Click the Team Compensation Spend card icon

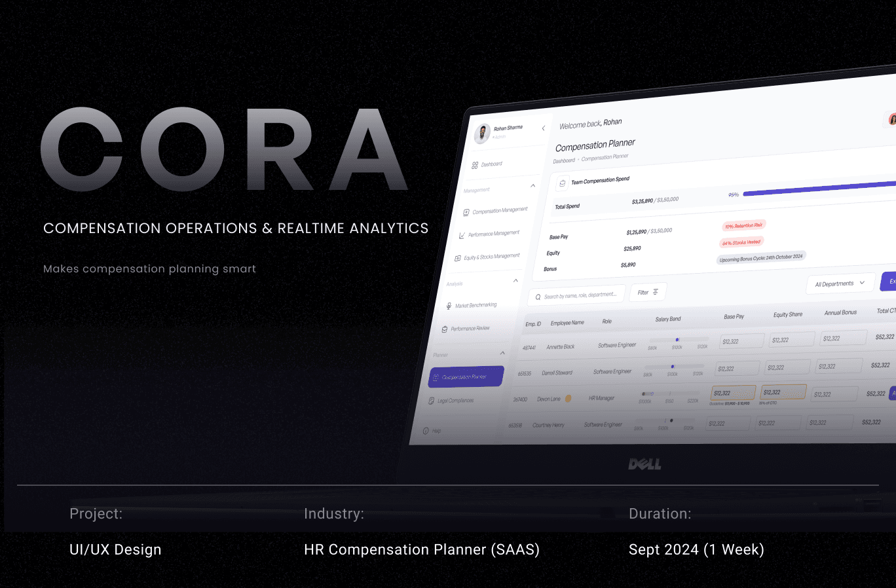pyautogui.click(x=563, y=183)
